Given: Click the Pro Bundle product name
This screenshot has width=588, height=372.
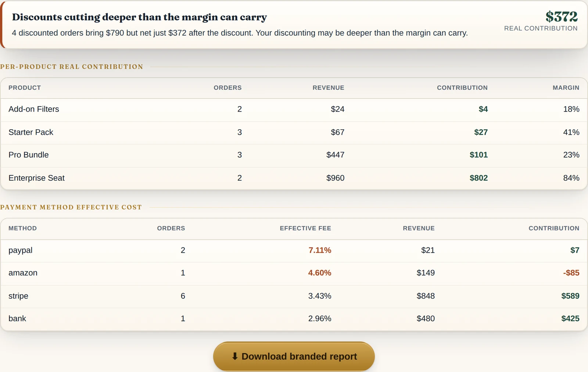Looking at the screenshot, I should (x=29, y=155).
